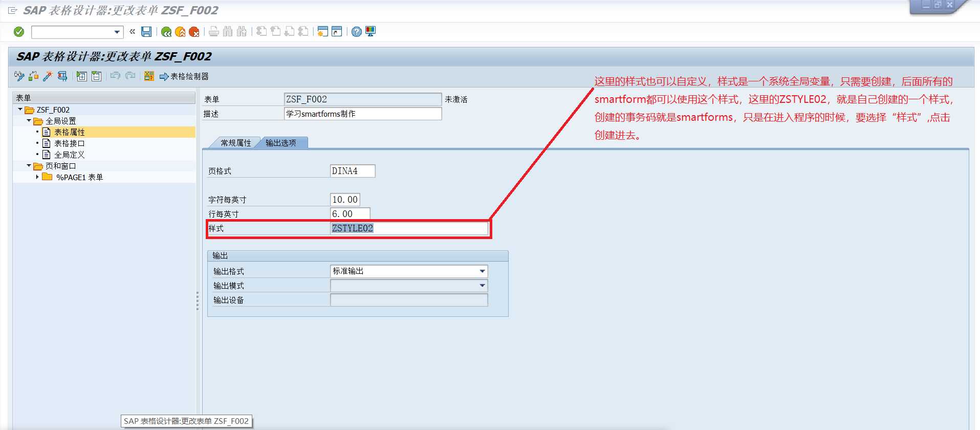The width and height of the screenshot is (980, 430).
Task: Open Help via the question mark icon
Action: [357, 32]
